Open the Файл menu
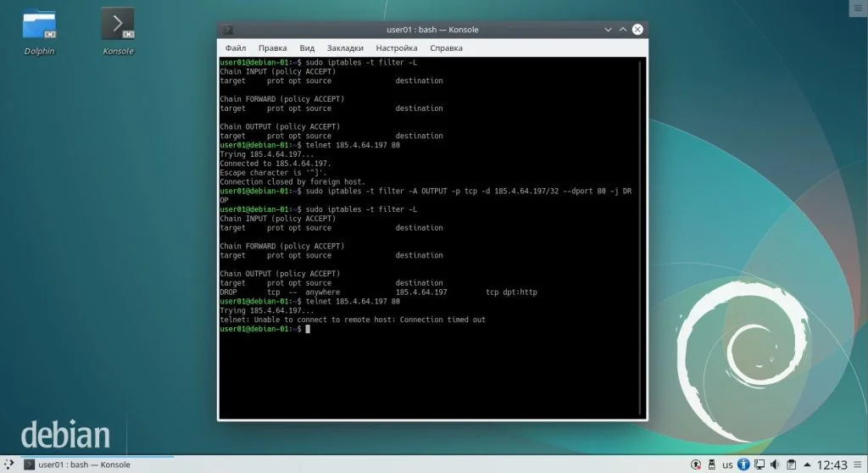This screenshot has width=868, height=473. click(x=236, y=48)
